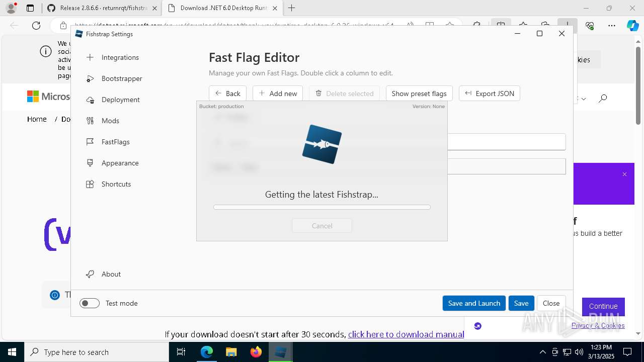Open the About page
This screenshot has height=362, width=644.
tap(111, 274)
